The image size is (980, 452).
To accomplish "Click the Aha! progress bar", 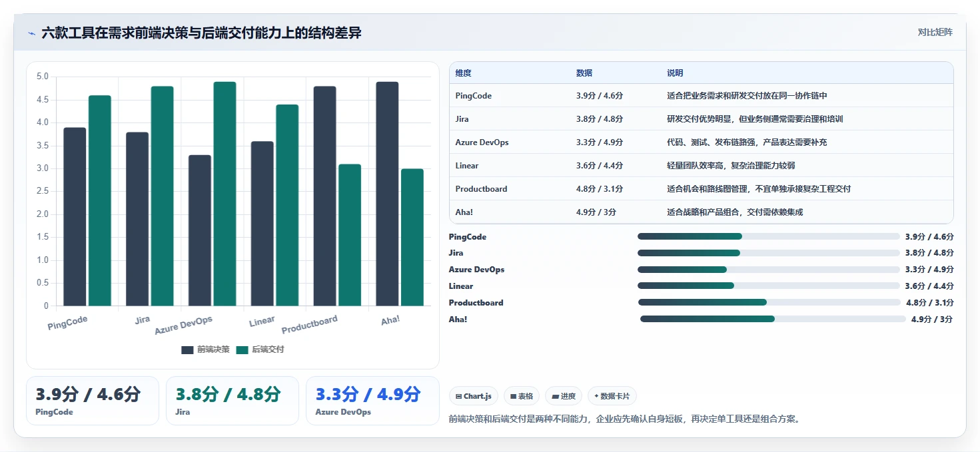I will pyautogui.click(x=773, y=319).
